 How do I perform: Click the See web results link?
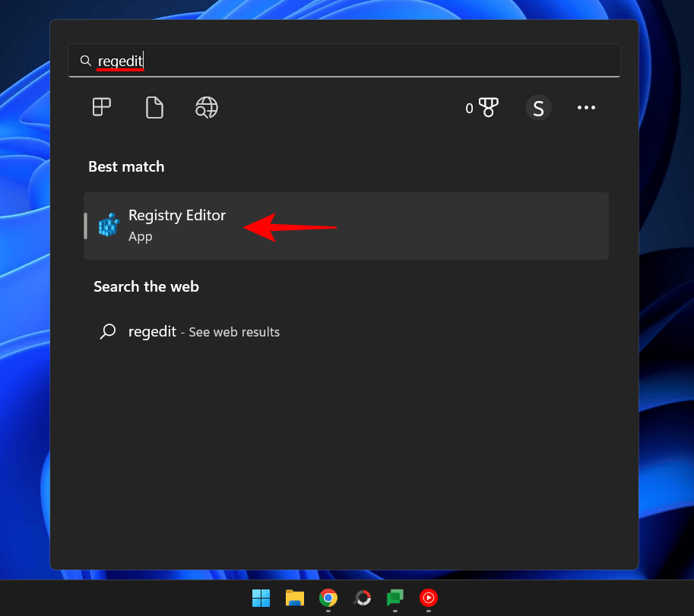234,331
